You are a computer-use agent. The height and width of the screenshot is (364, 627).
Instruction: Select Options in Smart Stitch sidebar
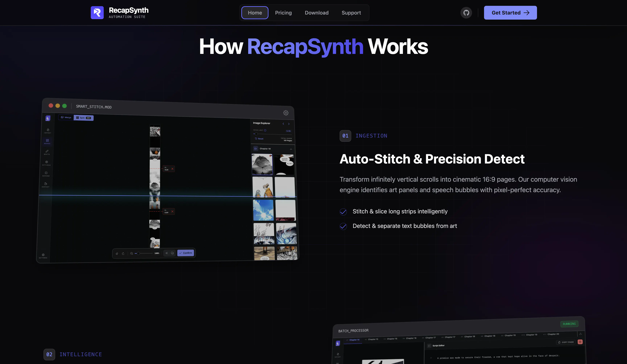[46, 163]
